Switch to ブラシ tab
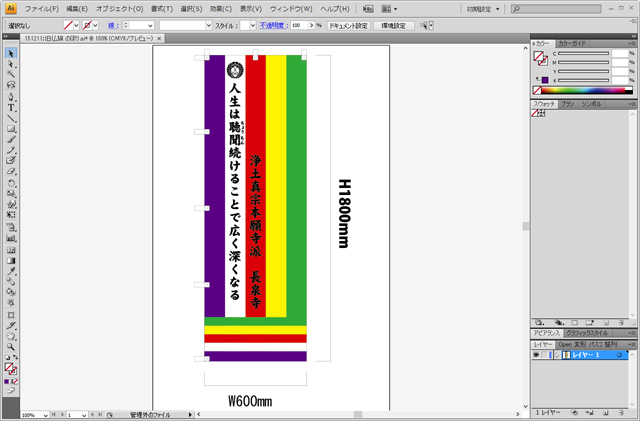This screenshot has height=421, width=640. 567,104
